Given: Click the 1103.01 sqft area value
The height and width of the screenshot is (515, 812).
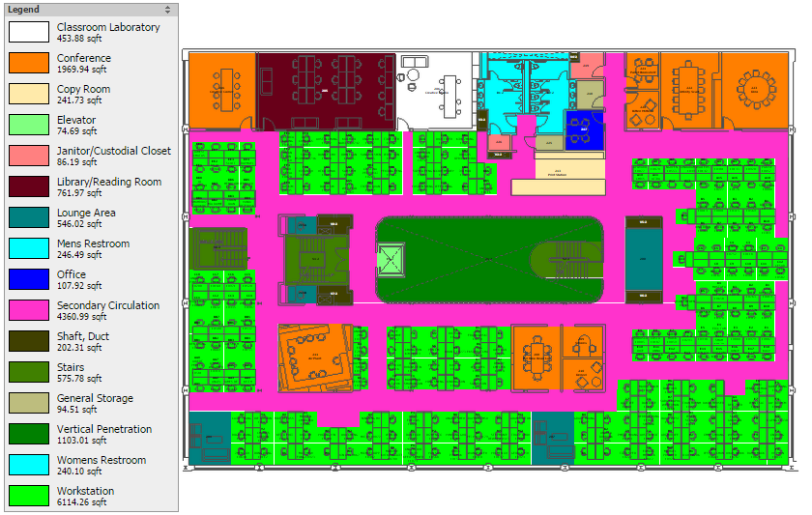Looking at the screenshot, I should [x=82, y=440].
